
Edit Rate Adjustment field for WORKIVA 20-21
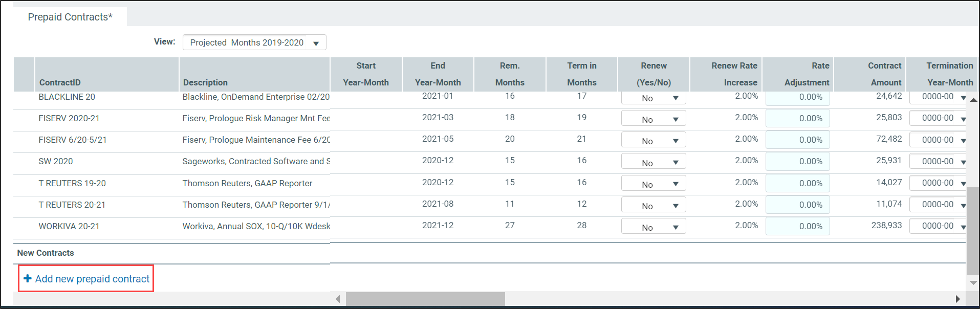point(797,226)
